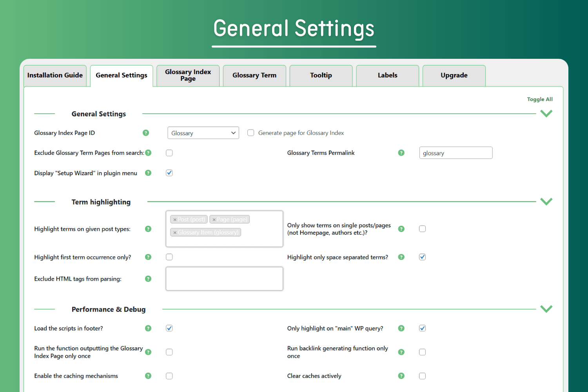Viewport: 588px width, 392px height.
Task: Collapse the Term highlighting section
Action: (546, 201)
